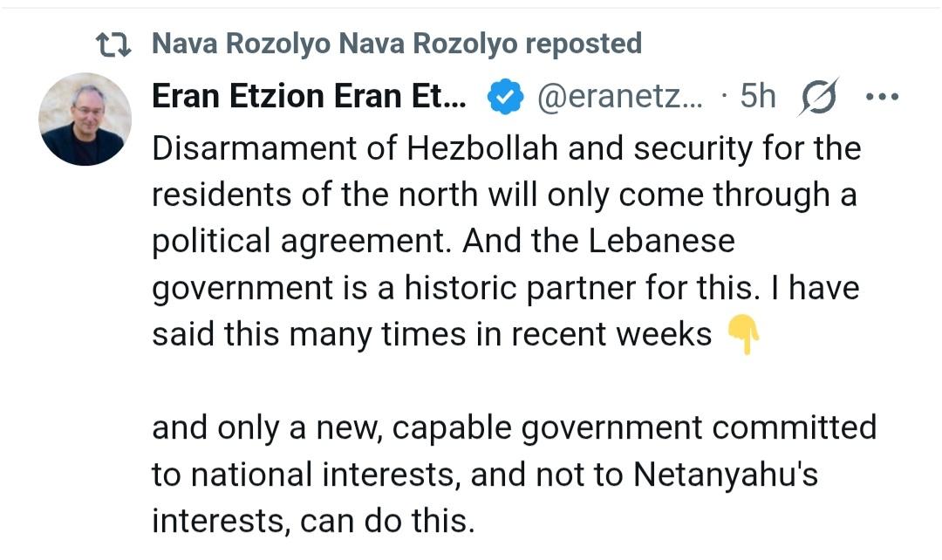Click the Eran Etzion display name
942x560 pixels.
click(x=310, y=97)
